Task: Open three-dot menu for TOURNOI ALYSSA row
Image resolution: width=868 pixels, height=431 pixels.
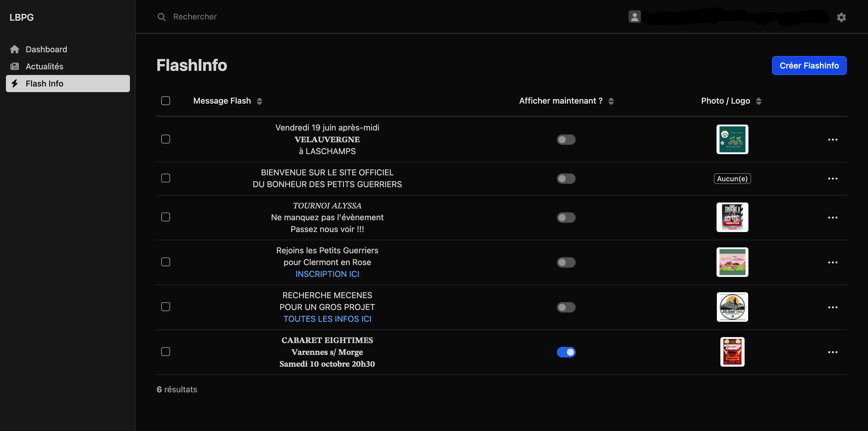Action: coord(832,217)
